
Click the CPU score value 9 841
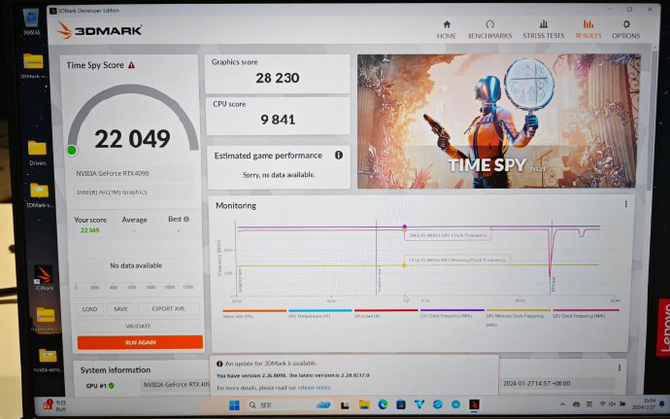278,120
